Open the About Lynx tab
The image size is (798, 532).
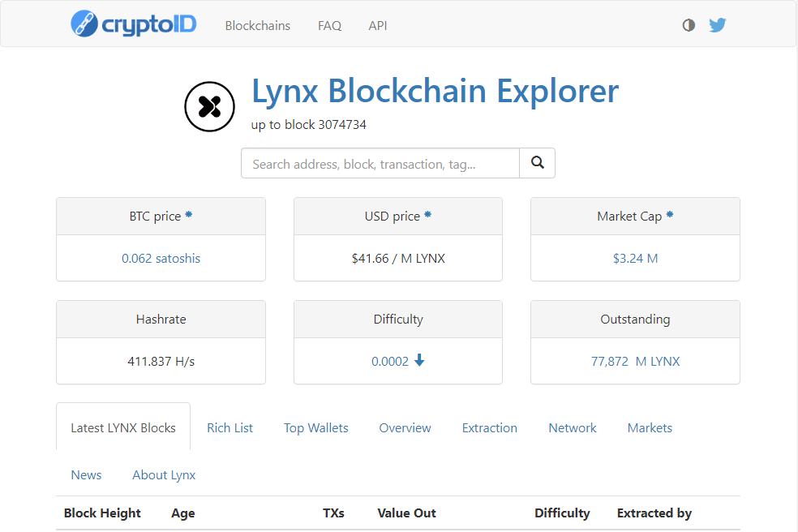[164, 475]
